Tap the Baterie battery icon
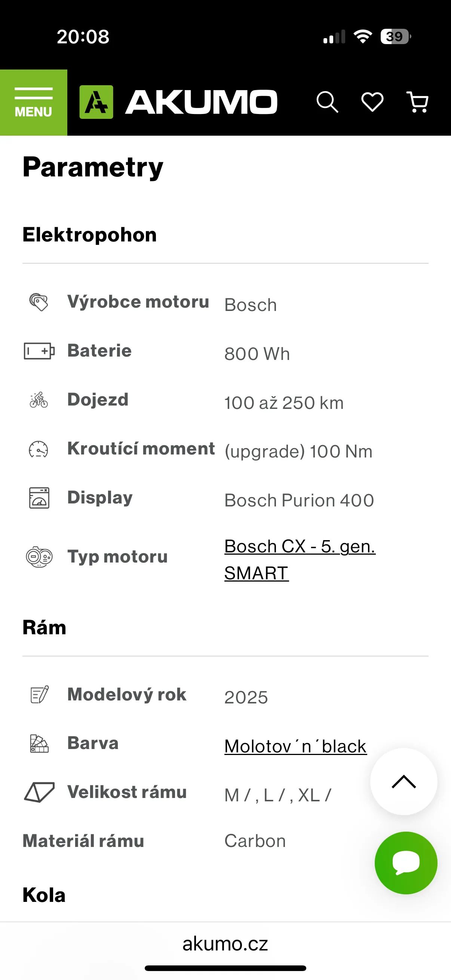Image resolution: width=451 pixels, height=980 pixels. [39, 351]
